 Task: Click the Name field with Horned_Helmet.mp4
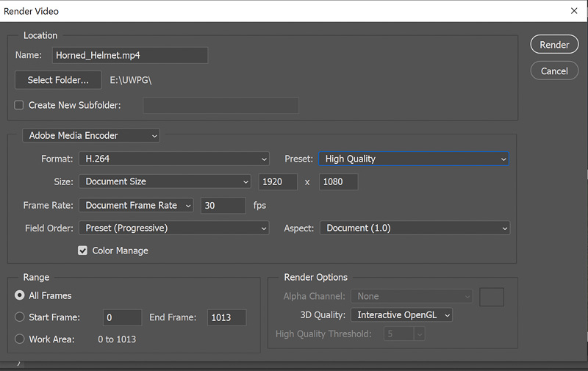click(x=129, y=55)
